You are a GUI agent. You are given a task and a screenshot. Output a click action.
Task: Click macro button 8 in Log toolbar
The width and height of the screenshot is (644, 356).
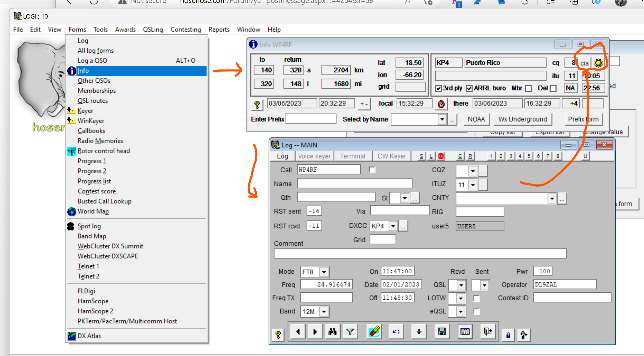(x=558, y=156)
